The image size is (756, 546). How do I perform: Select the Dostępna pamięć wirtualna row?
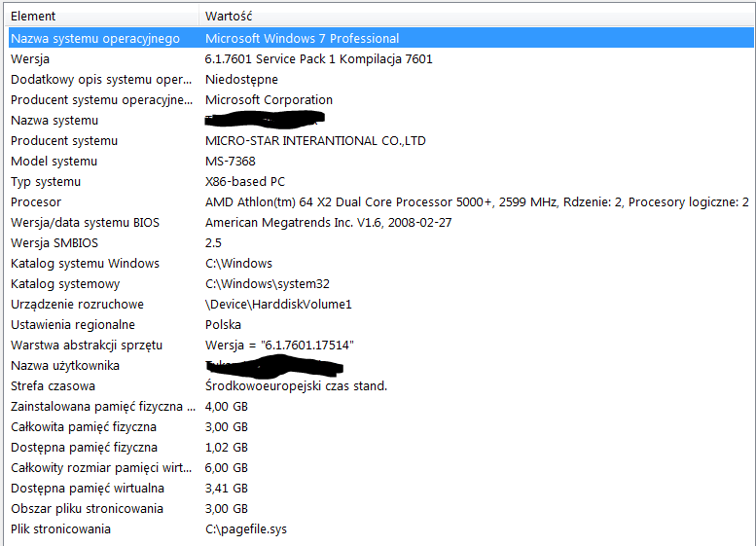(x=88, y=488)
